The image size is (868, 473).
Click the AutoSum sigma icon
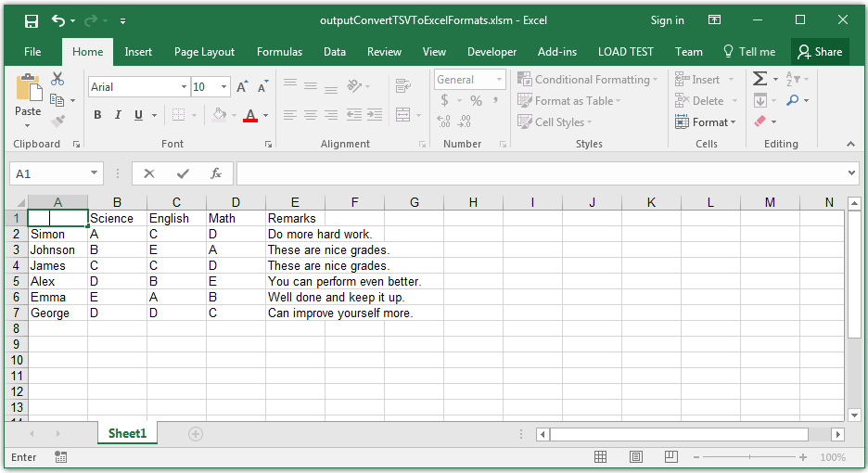[x=760, y=79]
